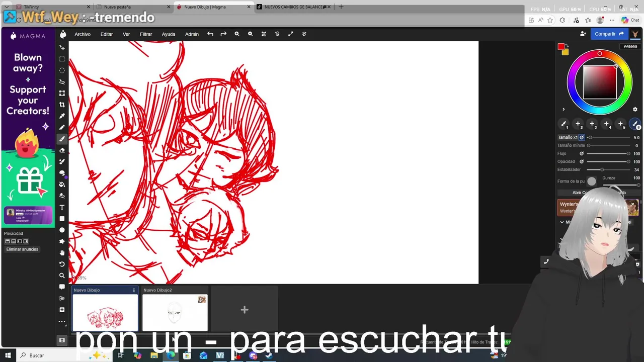Viewport: 644px width, 362px height.
Task: Open more tools via the three dots
Action: pos(62,321)
